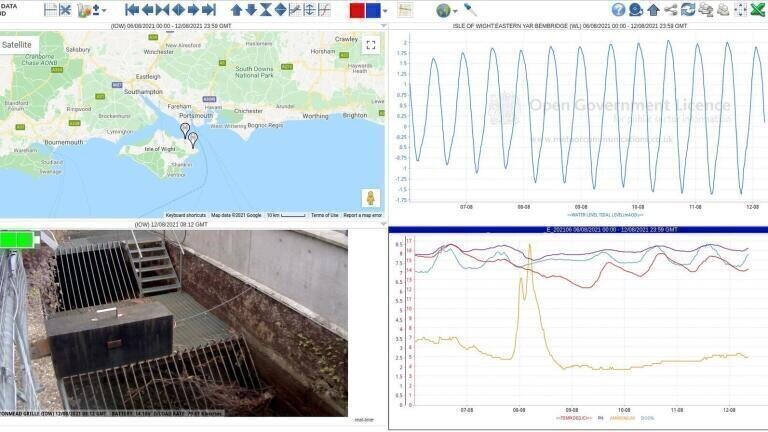Click the map panel date range title
The height and width of the screenshot is (432, 768).
[x=171, y=25]
